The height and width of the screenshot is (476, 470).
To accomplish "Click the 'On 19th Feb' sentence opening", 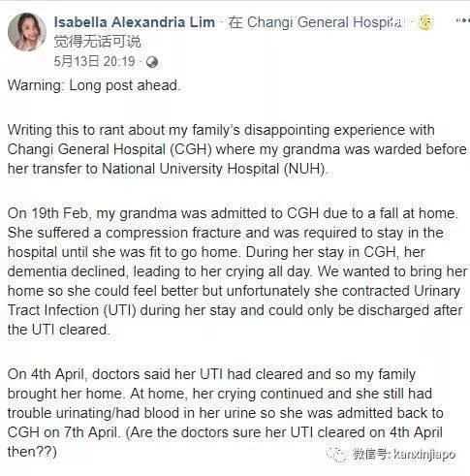I will pyautogui.click(x=47, y=213).
